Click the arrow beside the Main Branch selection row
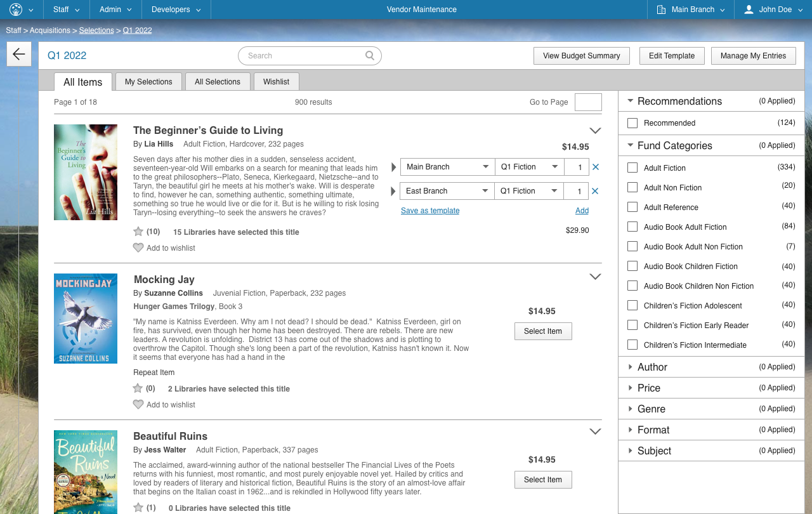This screenshot has width=812, height=514. 393,167
